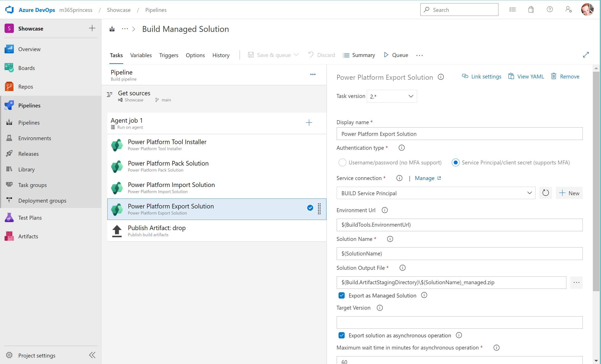Select Service Principal/client secret radio button
This screenshot has width=601, height=364.
coord(455,162)
